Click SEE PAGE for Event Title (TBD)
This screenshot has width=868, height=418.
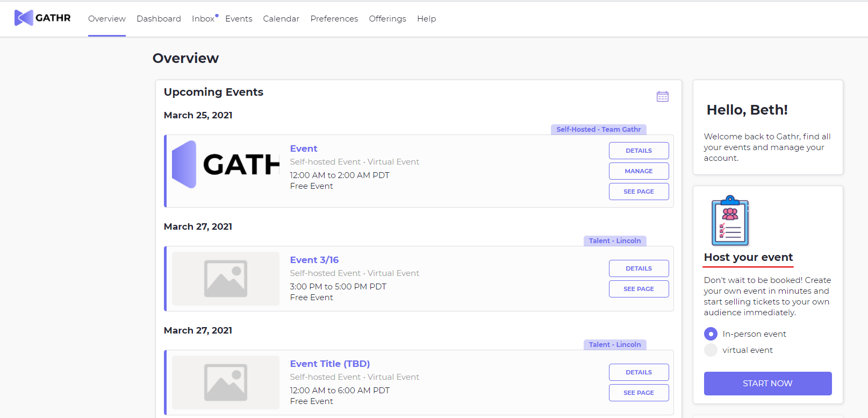pos(639,393)
